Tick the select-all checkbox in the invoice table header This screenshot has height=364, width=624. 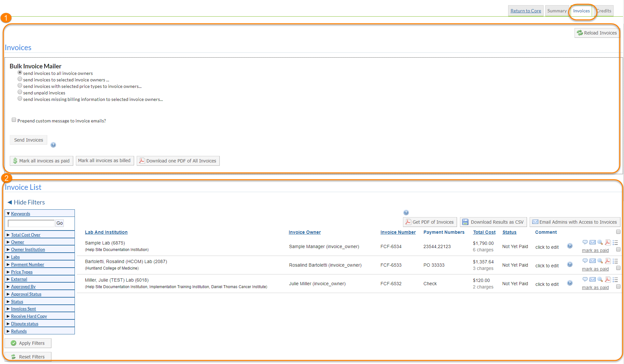coord(618,232)
